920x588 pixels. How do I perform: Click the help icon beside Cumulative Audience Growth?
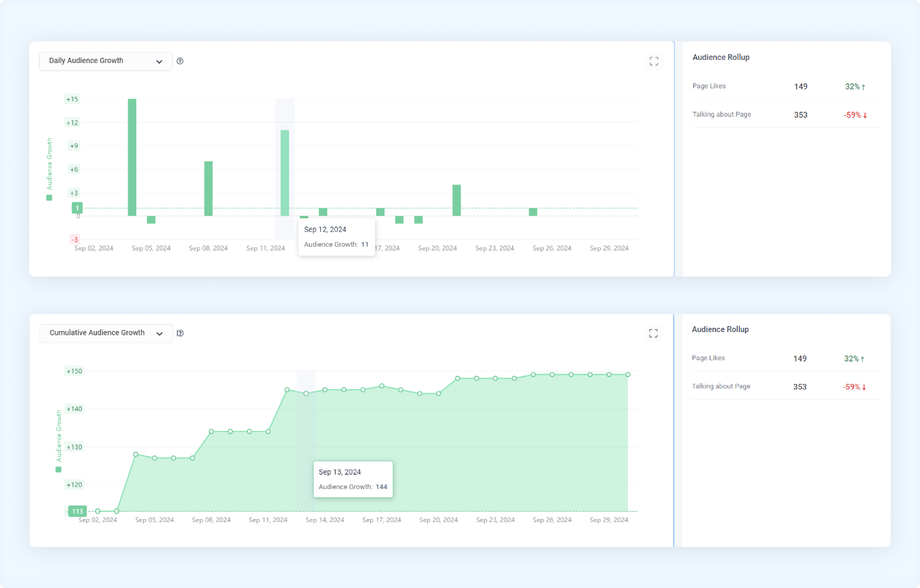click(x=180, y=333)
